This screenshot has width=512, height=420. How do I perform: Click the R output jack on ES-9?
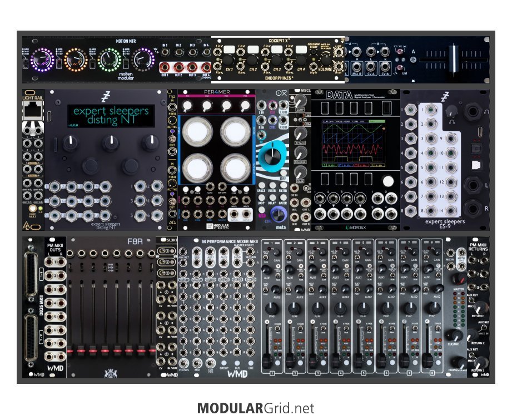[x=473, y=208]
